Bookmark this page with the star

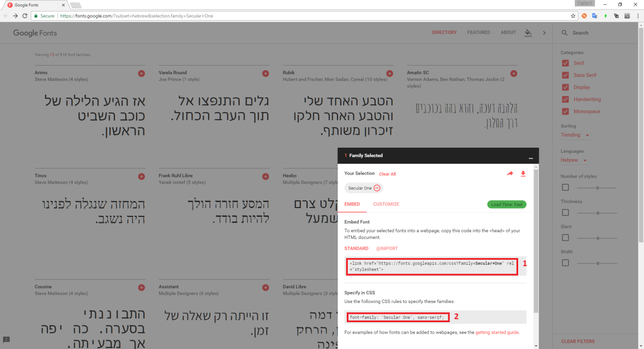(573, 16)
